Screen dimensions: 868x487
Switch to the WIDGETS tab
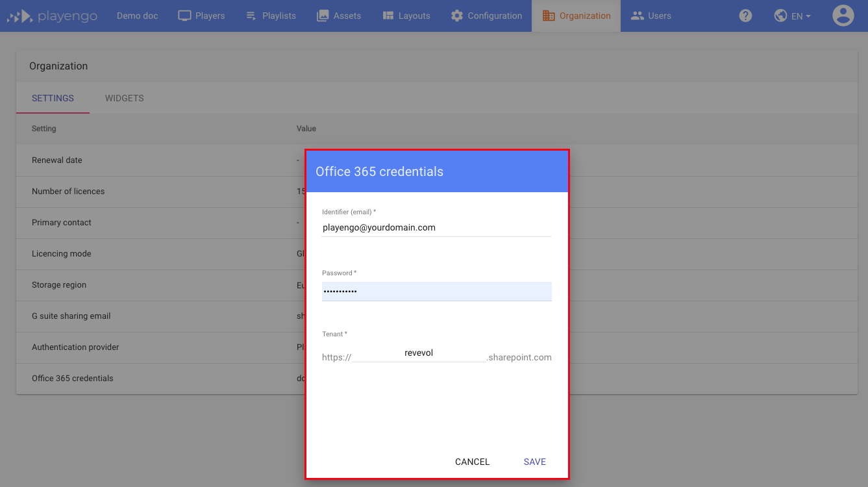125,98
